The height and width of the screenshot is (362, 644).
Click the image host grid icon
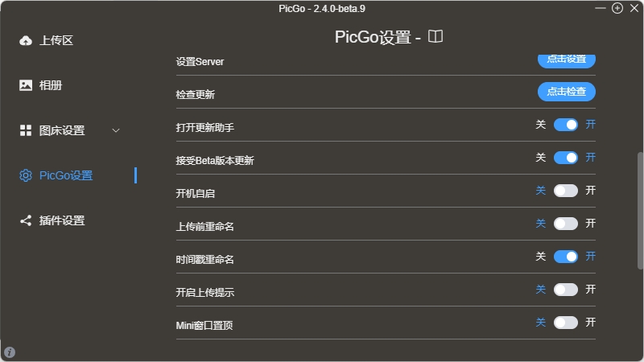[x=26, y=130]
